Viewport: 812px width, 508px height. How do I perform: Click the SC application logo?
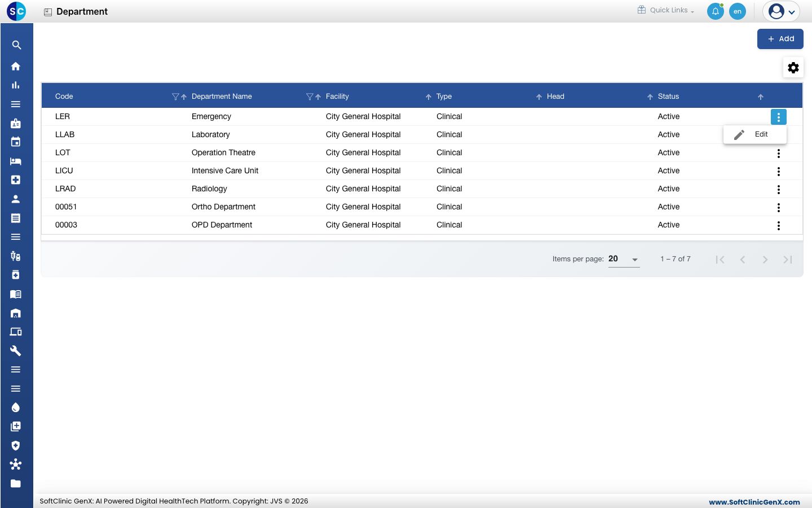point(16,11)
